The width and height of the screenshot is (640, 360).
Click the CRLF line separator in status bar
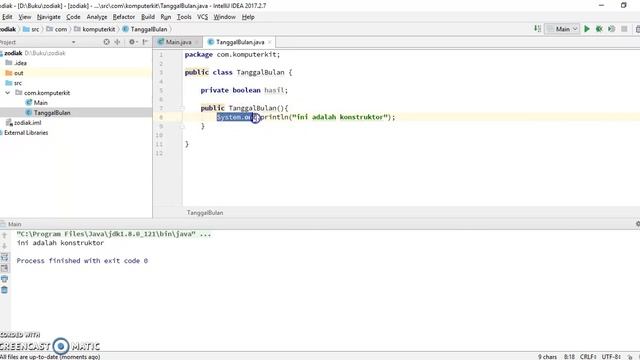(x=588, y=356)
